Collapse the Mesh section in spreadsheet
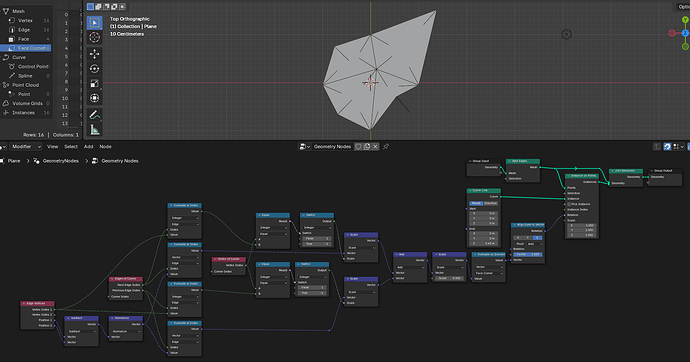Screen dimensions: 690x362 point(6,11)
